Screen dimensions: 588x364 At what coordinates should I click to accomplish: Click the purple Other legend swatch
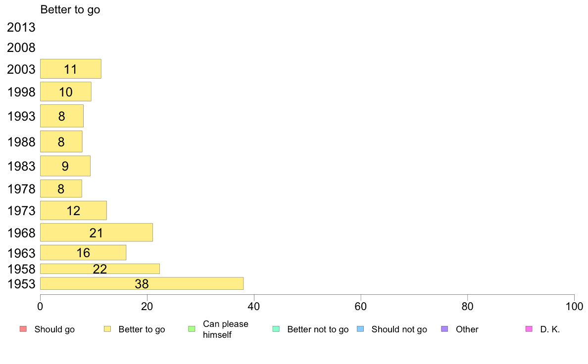444,329
